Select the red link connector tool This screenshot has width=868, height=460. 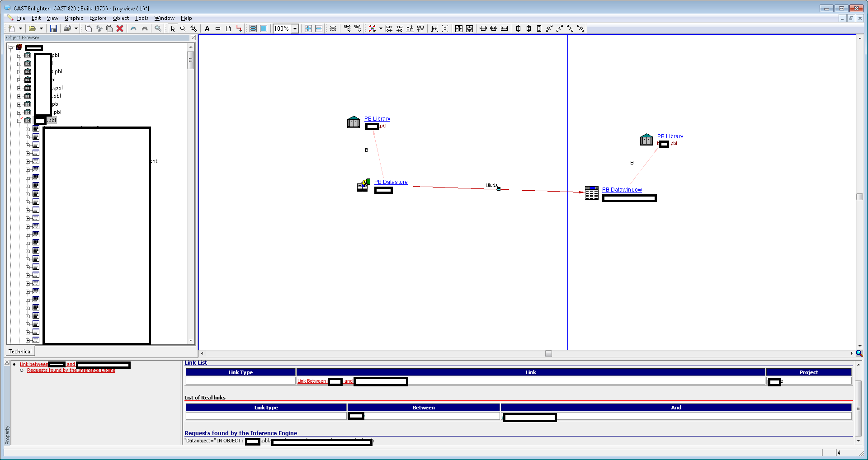[x=239, y=28]
